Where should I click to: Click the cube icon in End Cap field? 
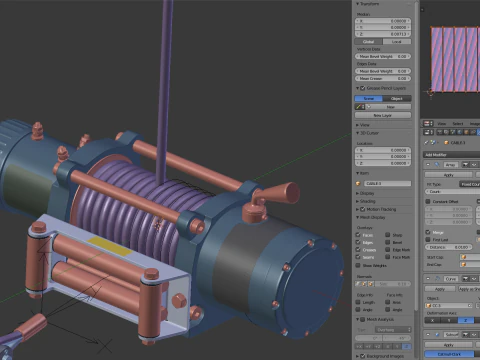(x=464, y=264)
